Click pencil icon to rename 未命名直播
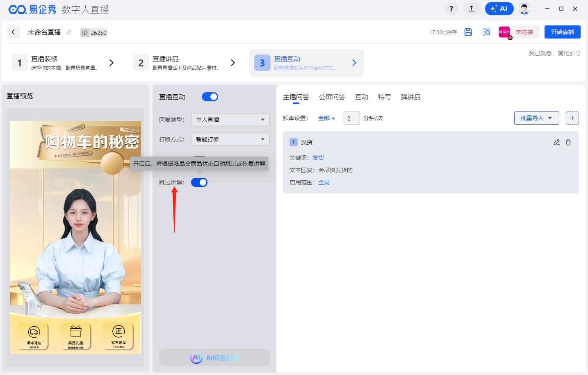 point(69,32)
